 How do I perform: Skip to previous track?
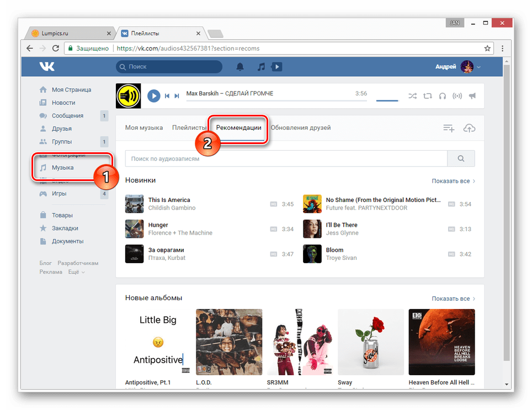click(x=167, y=96)
